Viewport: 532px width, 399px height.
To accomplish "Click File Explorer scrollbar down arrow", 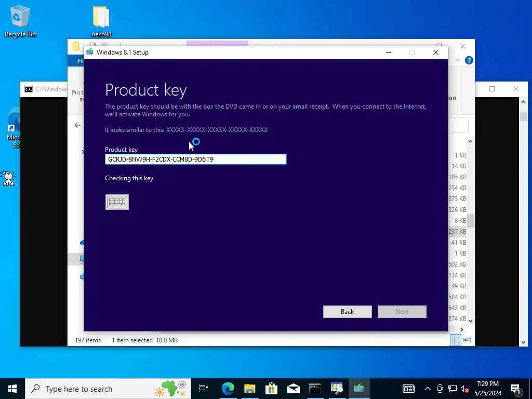I will pos(470,320).
